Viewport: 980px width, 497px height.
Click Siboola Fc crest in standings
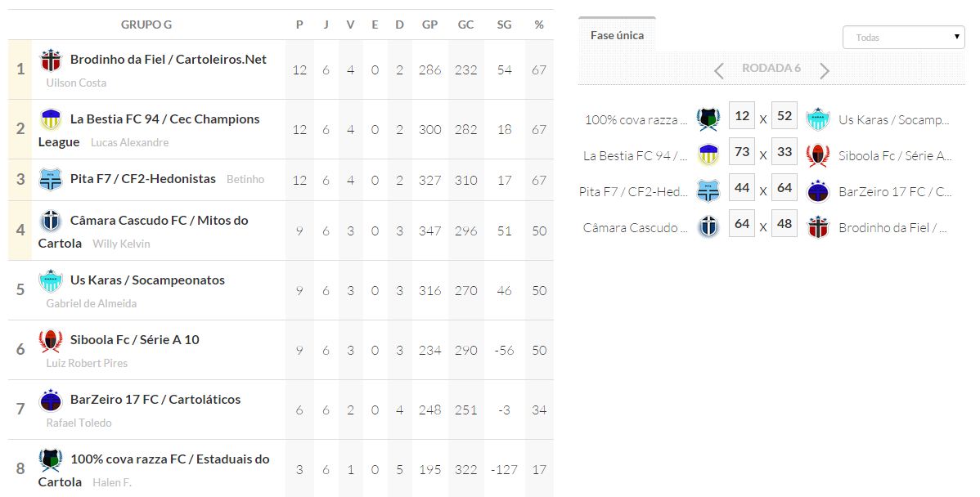[x=51, y=341]
